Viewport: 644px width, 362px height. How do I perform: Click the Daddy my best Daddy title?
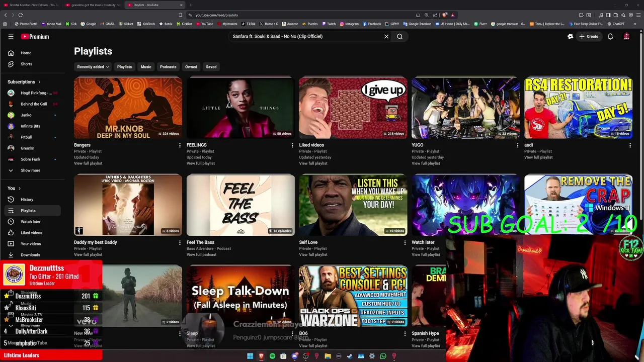96,242
